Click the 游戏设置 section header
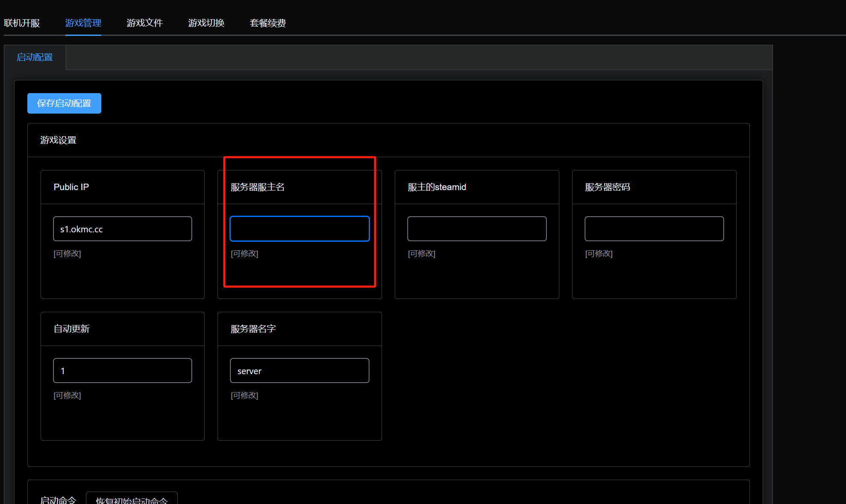 coord(58,140)
